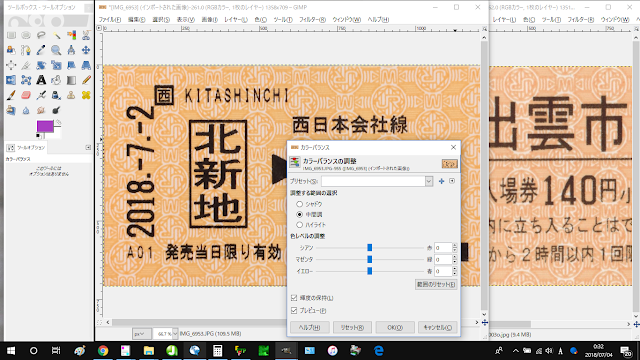Viewport: 640px width, 360px height.
Task: Select the Alignment tool
Action: click(x=11, y=65)
